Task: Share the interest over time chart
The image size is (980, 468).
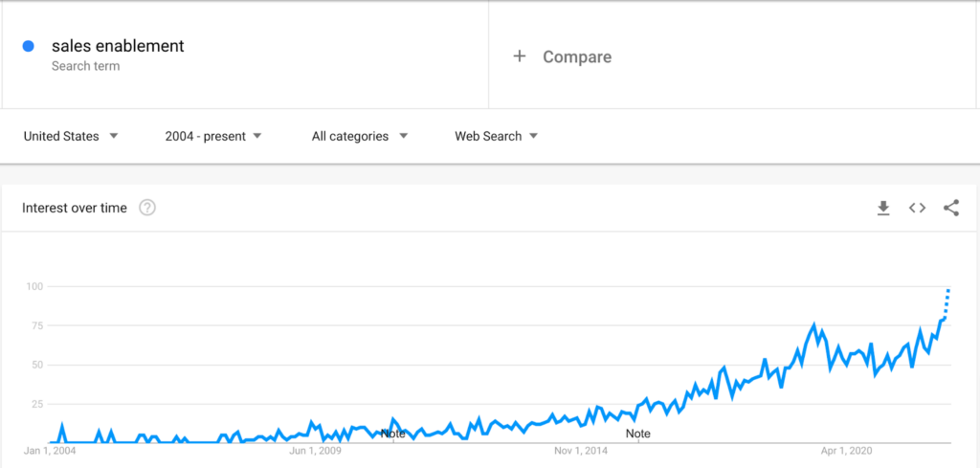Action: [950, 208]
